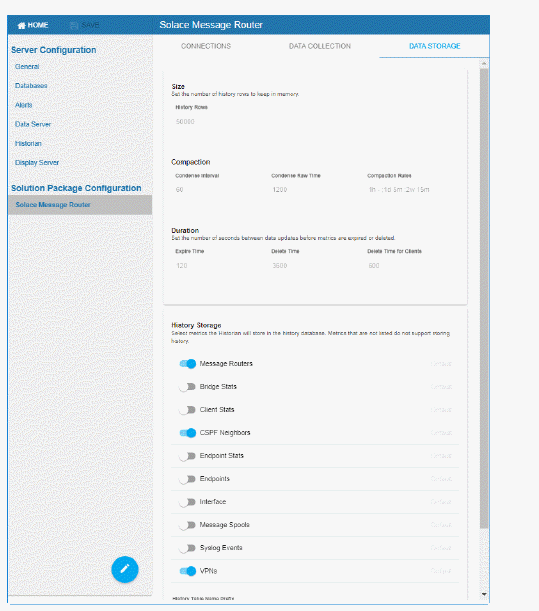Click the Solace Message Router page title

211,25
